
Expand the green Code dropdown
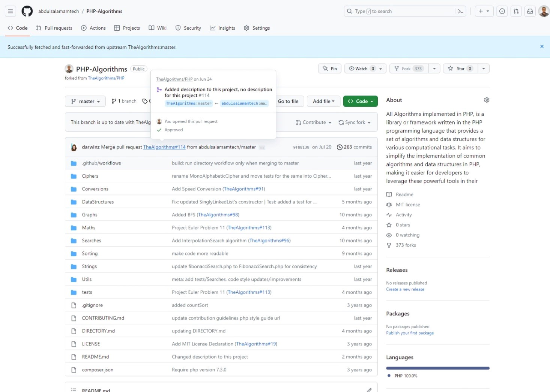(361, 101)
